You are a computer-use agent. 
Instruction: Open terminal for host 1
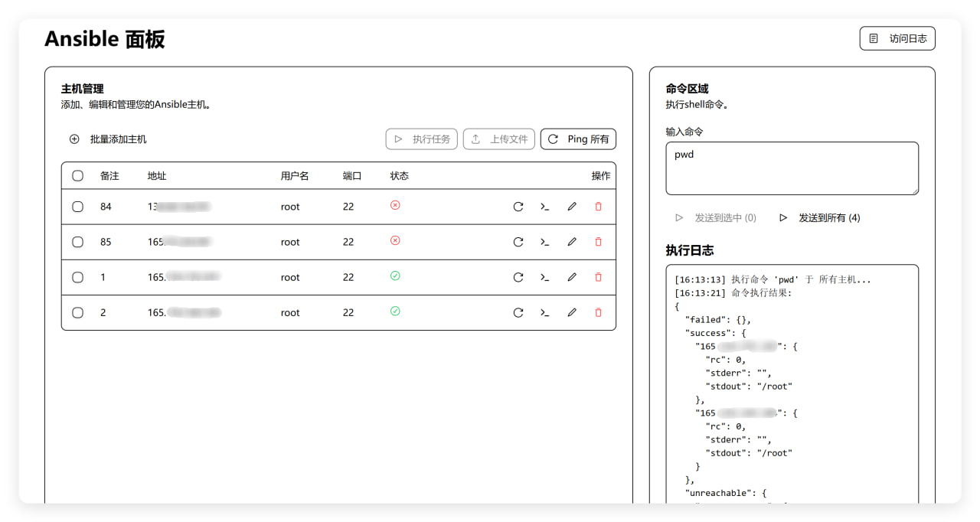pos(545,277)
